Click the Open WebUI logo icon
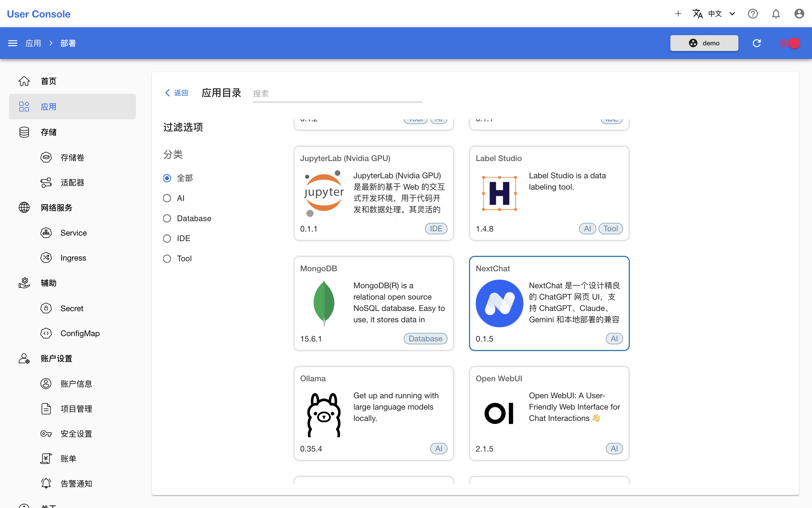Screen dimensions: 812x508 499,413
